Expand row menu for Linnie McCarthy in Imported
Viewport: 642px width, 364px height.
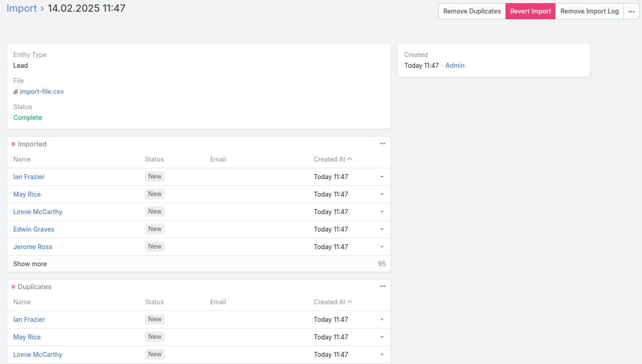click(382, 212)
